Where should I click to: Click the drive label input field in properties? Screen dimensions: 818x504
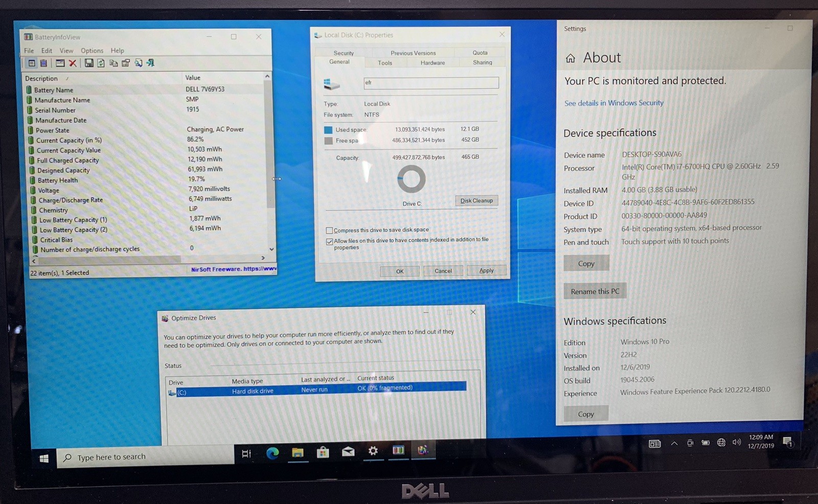click(431, 82)
